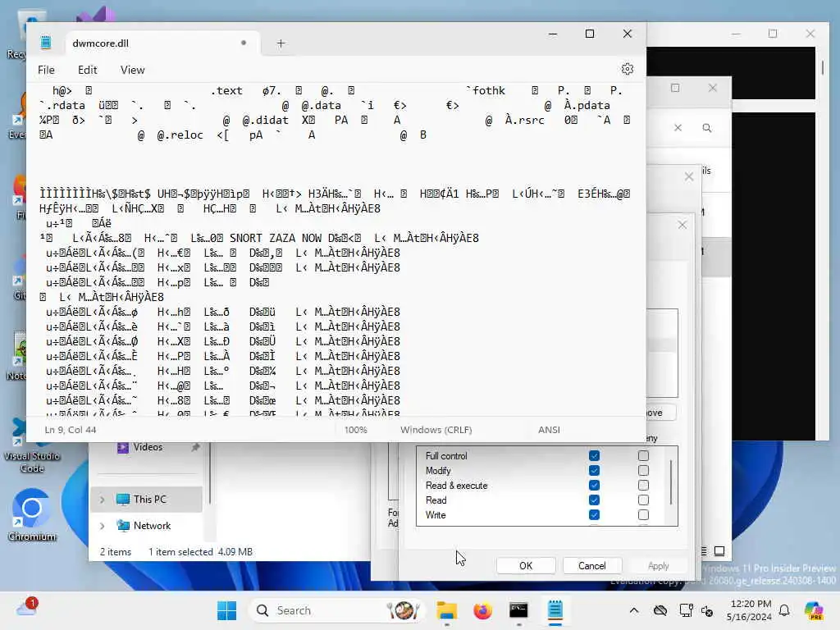Screen dimensions: 840x630
Task: Check Deny for Read & execute
Action: [643, 486]
